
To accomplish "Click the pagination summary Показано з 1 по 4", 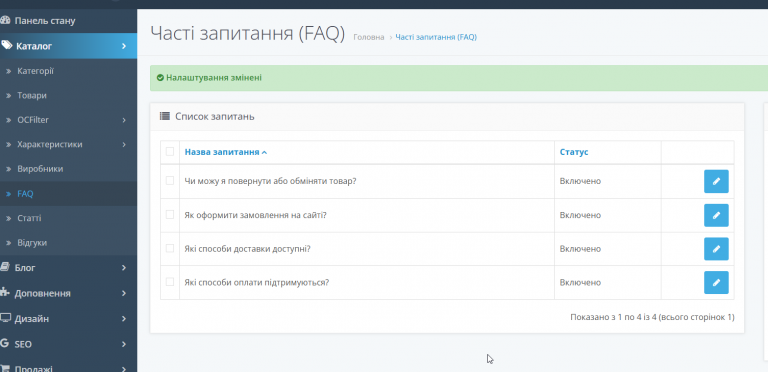I will pyautogui.click(x=652, y=317).
